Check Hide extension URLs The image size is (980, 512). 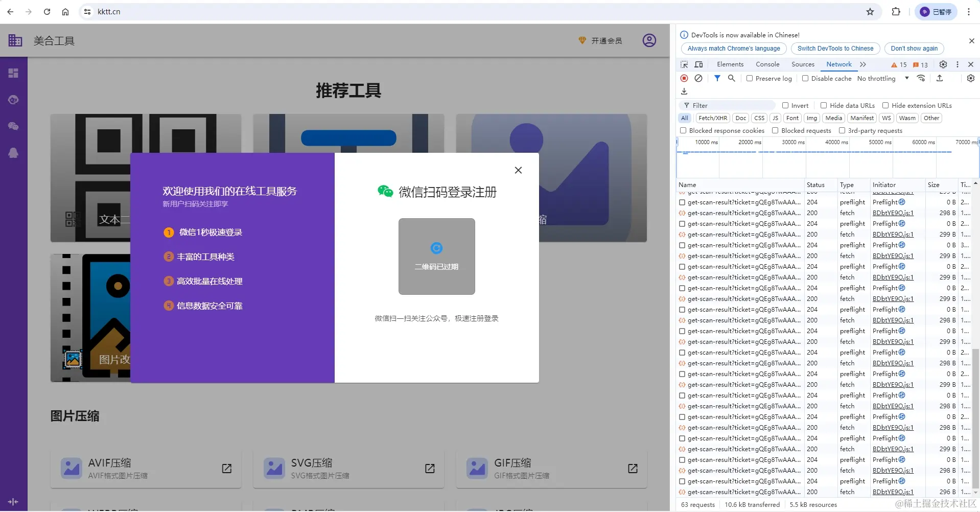pyautogui.click(x=885, y=106)
